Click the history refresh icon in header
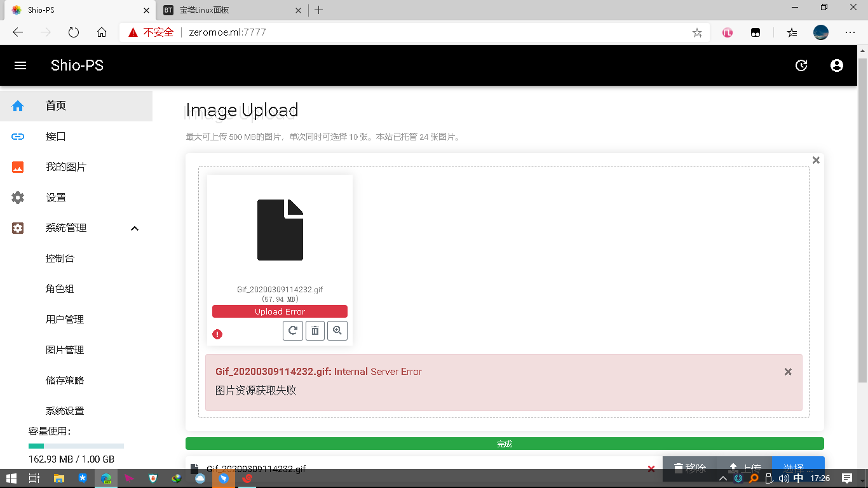This screenshot has width=868, height=488. coord(801,65)
